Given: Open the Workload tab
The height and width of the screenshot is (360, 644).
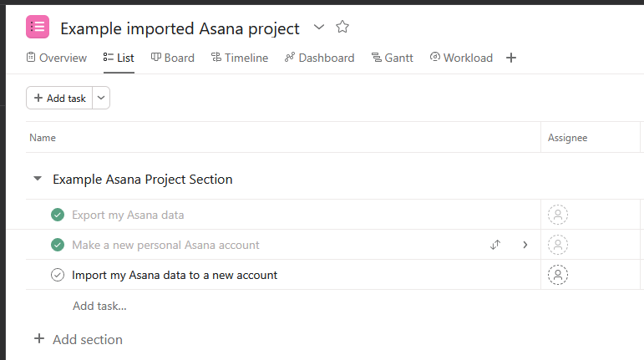Looking at the screenshot, I should pyautogui.click(x=461, y=58).
